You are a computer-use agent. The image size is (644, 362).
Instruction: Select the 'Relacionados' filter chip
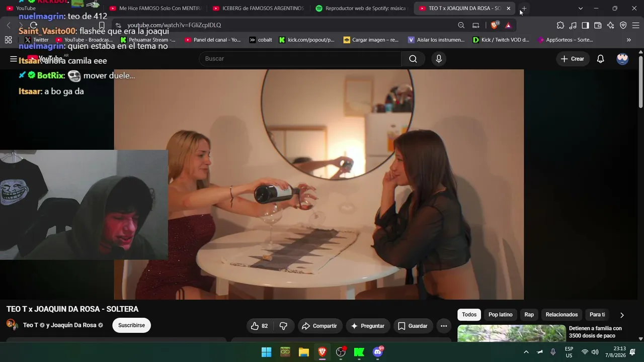point(561,315)
